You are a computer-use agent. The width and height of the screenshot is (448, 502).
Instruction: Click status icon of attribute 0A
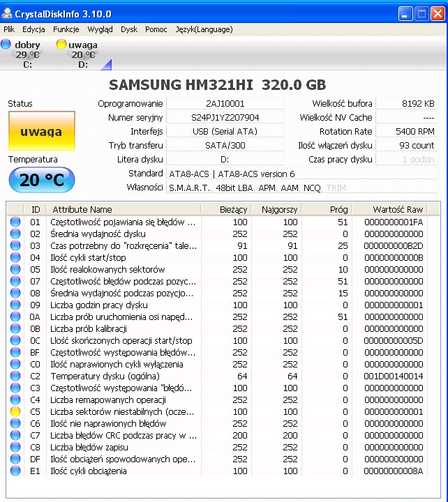15,317
